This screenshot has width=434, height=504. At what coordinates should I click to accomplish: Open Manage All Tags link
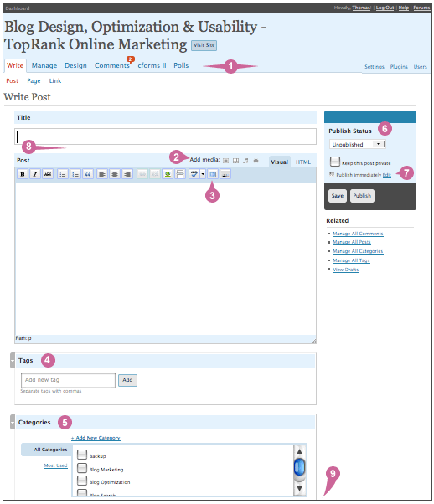click(x=351, y=260)
